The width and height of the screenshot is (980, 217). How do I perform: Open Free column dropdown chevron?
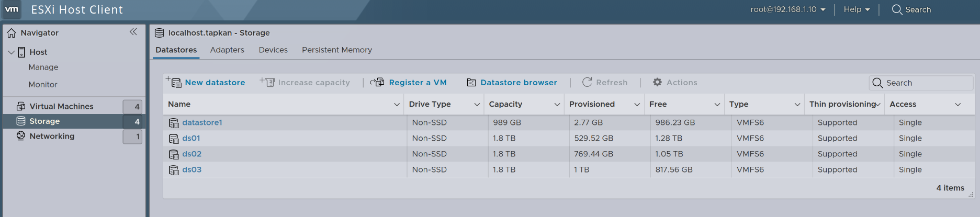point(717,105)
